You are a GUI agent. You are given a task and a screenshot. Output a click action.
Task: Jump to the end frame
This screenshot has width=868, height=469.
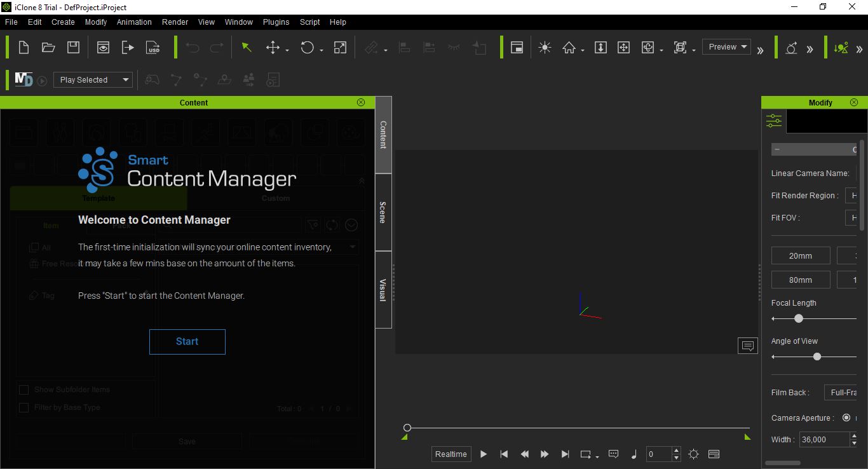point(565,454)
